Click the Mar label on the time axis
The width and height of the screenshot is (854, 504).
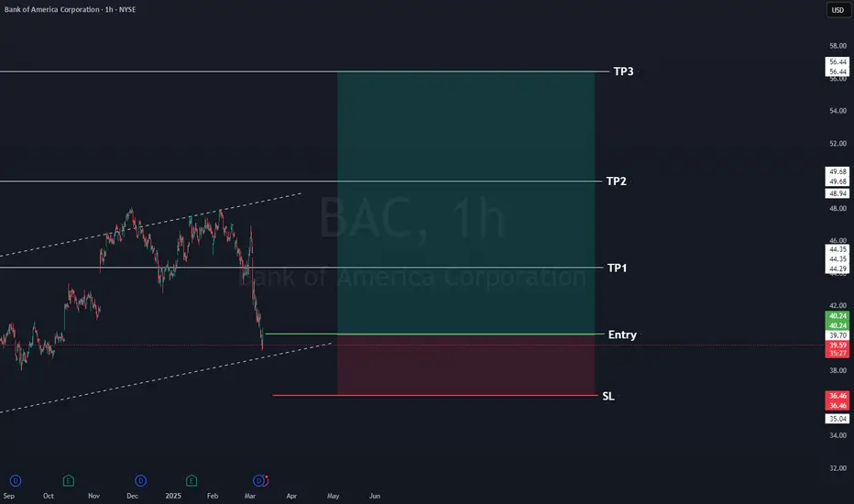250,496
